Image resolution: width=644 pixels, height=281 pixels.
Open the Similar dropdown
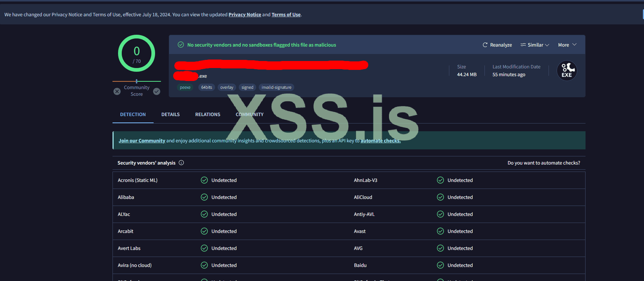[x=535, y=45]
